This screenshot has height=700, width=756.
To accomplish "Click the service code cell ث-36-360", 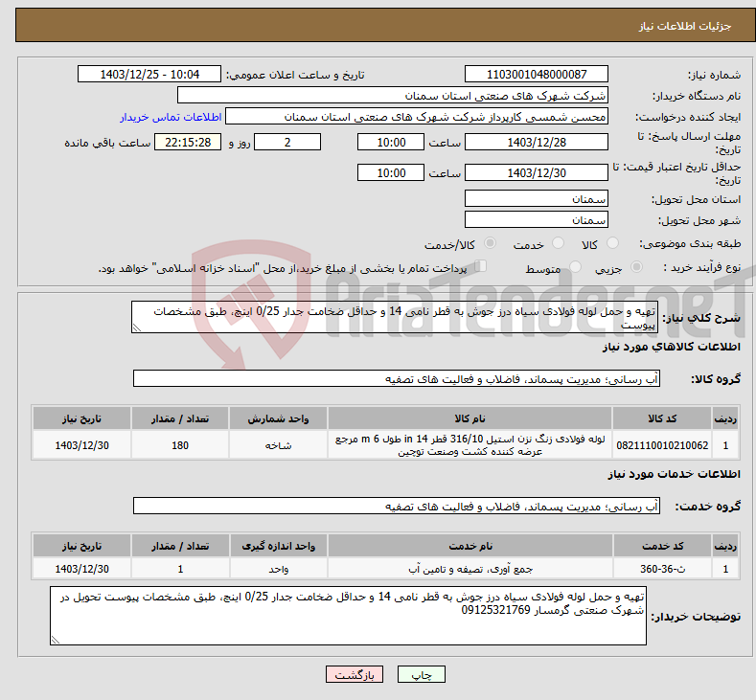I will click(662, 569).
